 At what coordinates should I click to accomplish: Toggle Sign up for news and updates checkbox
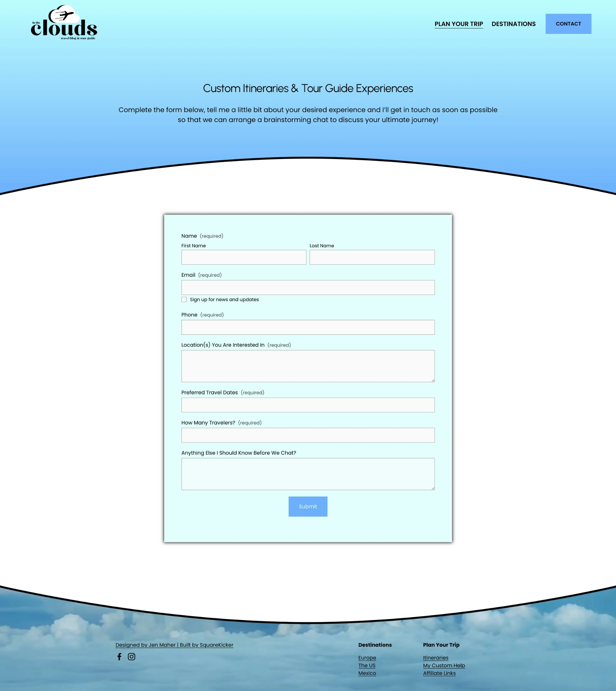click(184, 299)
